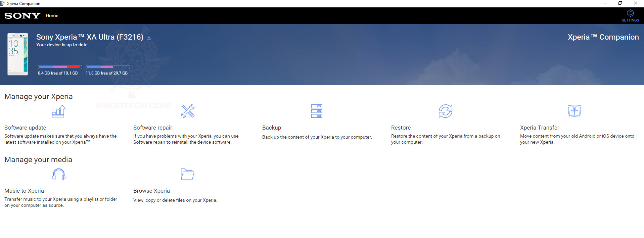Click 'View, copy or delete files' description
Image resolution: width=644 pixels, height=238 pixels.
175,200
